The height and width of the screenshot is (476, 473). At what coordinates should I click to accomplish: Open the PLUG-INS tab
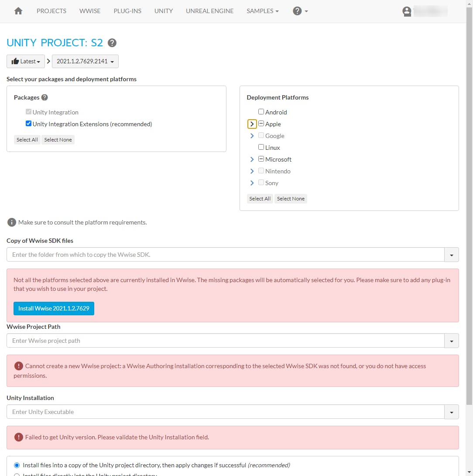127,11
